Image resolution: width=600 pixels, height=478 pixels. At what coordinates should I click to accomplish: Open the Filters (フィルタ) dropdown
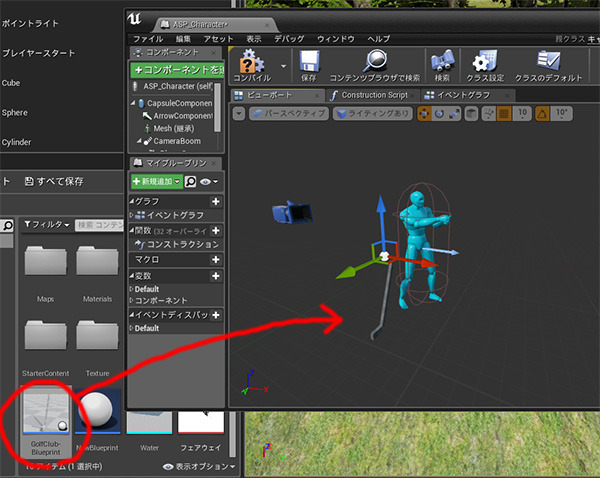tap(47, 225)
